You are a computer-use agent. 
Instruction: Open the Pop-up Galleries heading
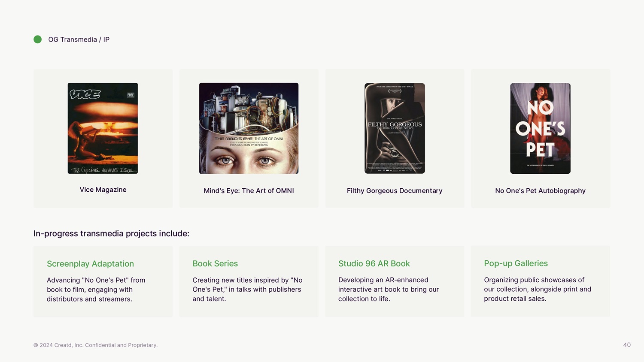point(516,263)
